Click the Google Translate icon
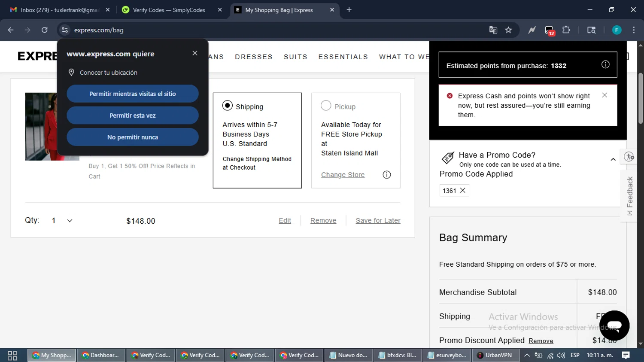 (x=493, y=30)
